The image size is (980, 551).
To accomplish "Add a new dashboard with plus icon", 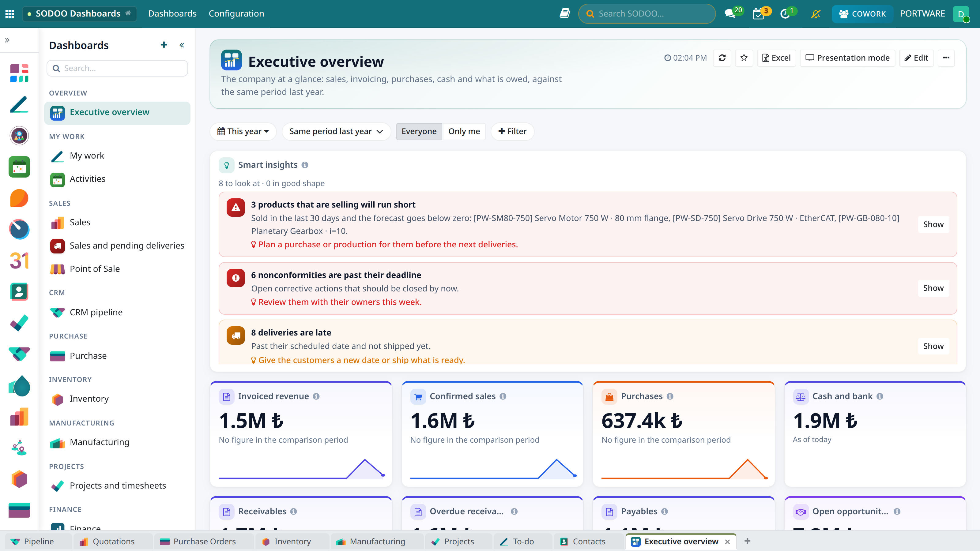I will point(164,45).
